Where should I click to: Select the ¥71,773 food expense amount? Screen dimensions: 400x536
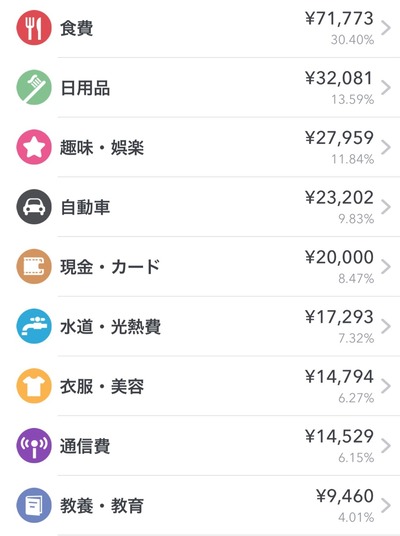[339, 18]
